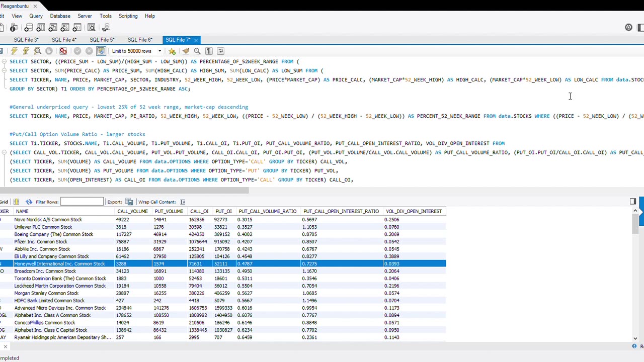The width and height of the screenshot is (644, 362).
Task: Save the query as a snippet
Action: (x=172, y=51)
